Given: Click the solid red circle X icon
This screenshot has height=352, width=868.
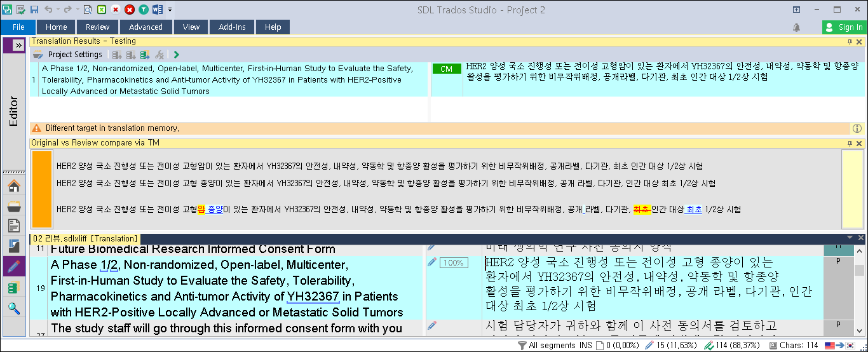Looking at the screenshot, I should click(130, 10).
